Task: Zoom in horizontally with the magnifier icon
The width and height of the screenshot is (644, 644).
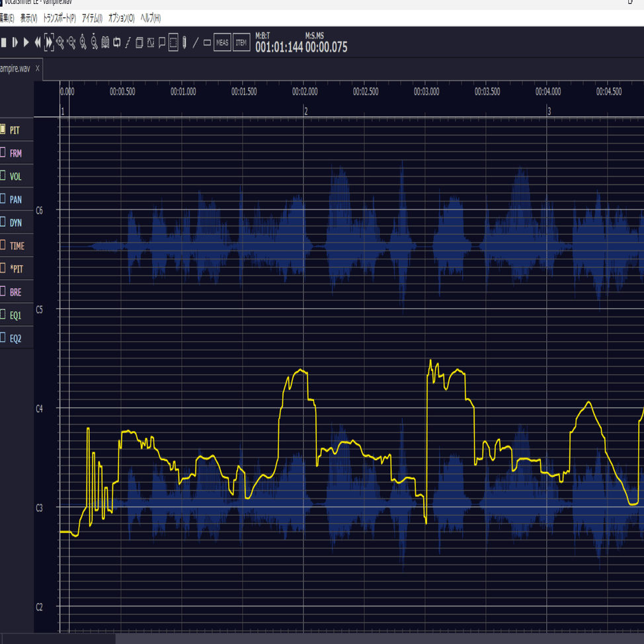Action: point(60,42)
